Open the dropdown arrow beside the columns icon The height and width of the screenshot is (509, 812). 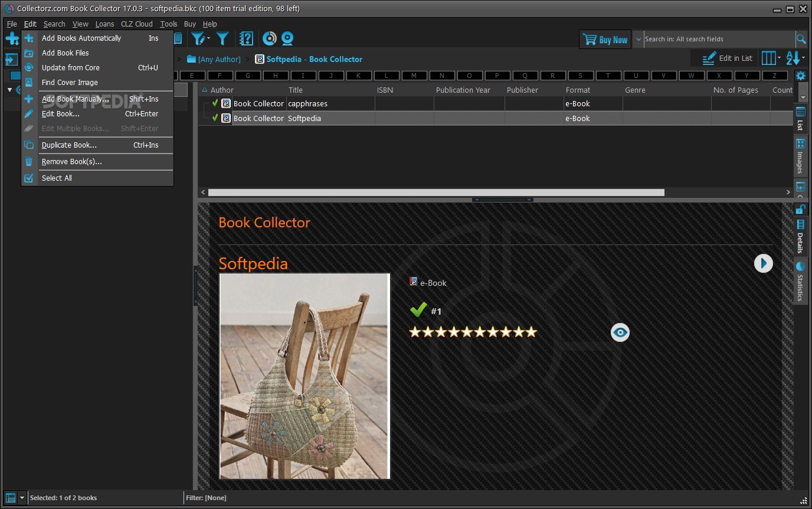coord(779,58)
